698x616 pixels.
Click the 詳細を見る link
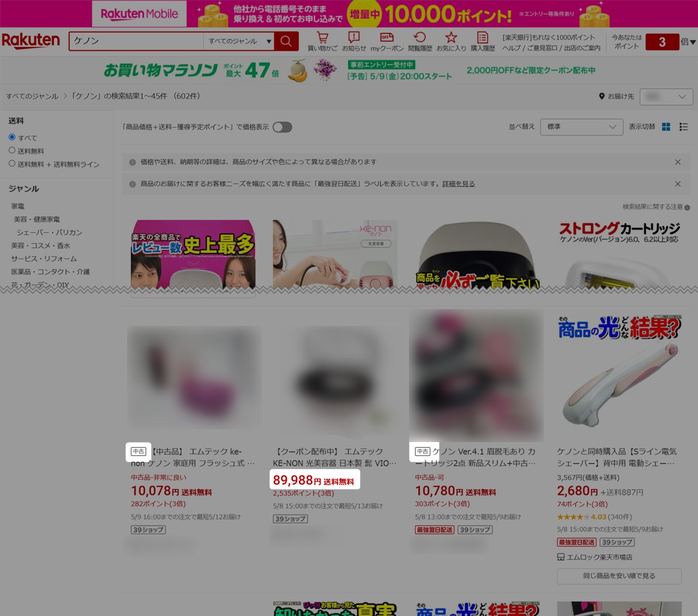(x=459, y=184)
